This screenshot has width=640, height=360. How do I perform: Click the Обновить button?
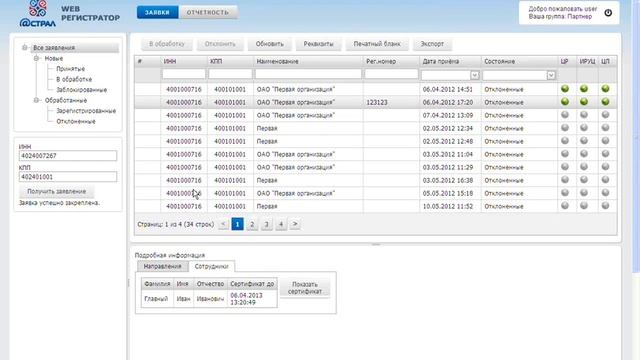[269, 44]
